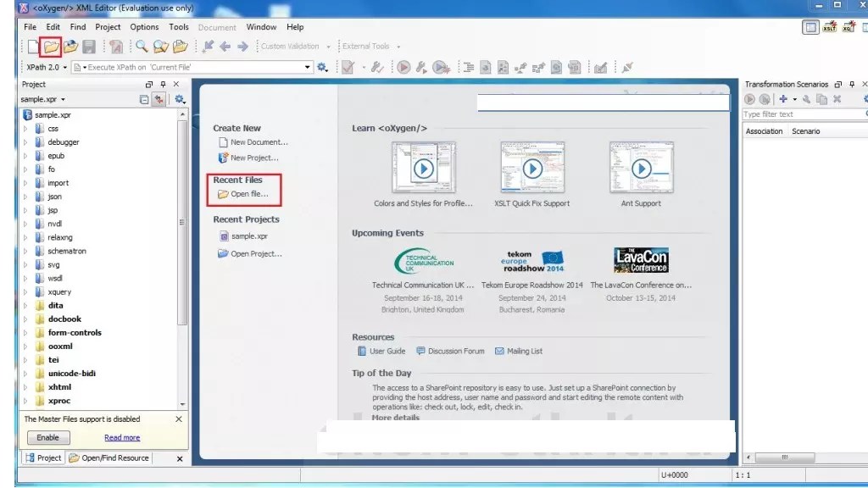Click the Execute XPath input field

(x=192, y=68)
